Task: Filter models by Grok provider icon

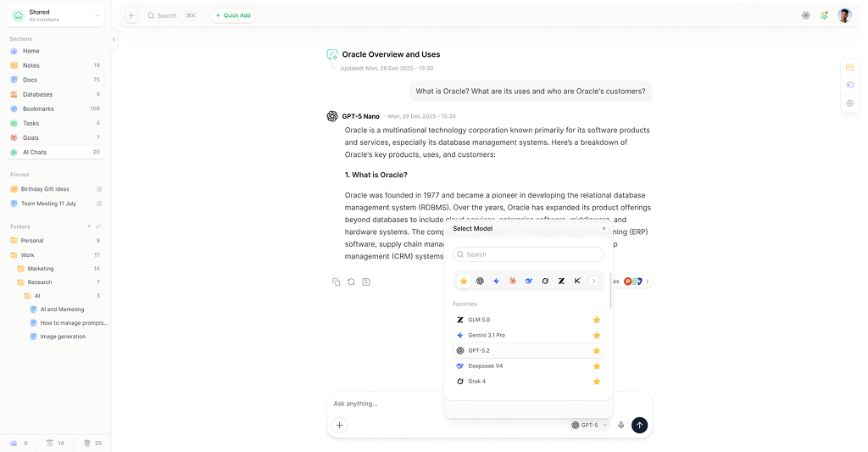Action: pyautogui.click(x=545, y=282)
